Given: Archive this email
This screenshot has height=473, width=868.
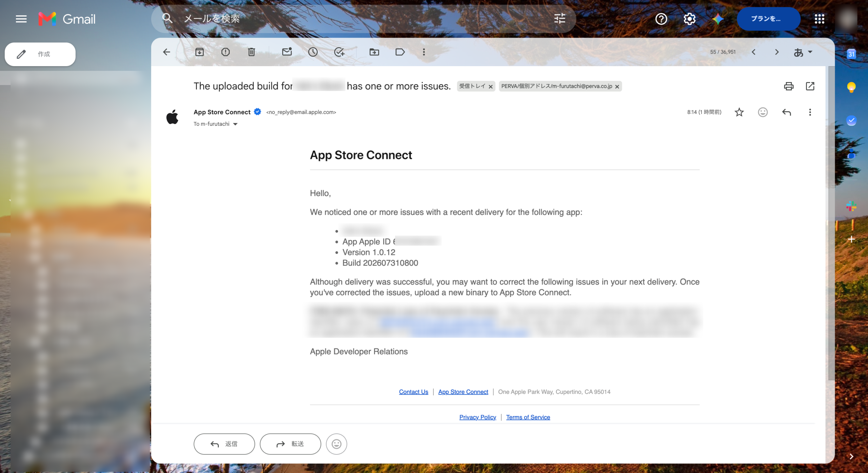Looking at the screenshot, I should (199, 52).
